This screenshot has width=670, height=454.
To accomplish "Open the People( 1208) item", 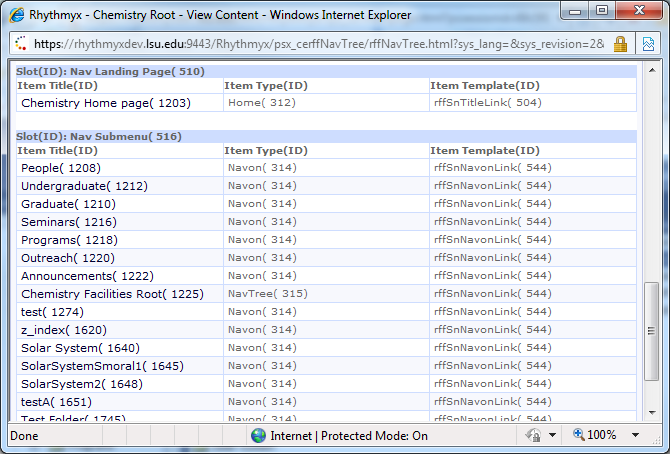I will coord(61,168).
